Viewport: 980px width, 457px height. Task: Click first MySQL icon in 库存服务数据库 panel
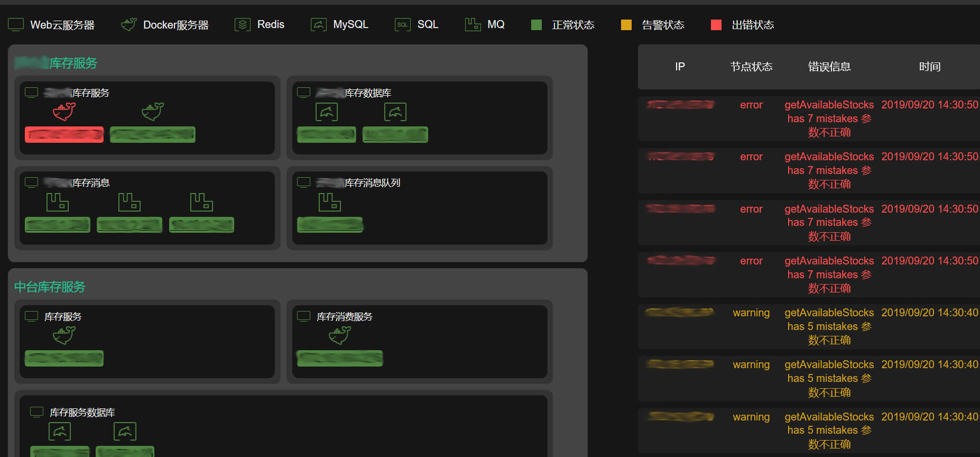point(60,432)
